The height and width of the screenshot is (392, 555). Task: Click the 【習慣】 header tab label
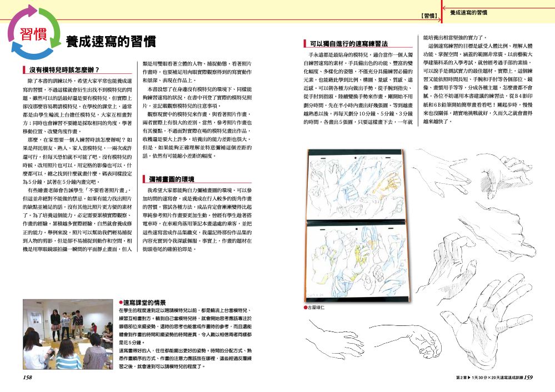429,16
